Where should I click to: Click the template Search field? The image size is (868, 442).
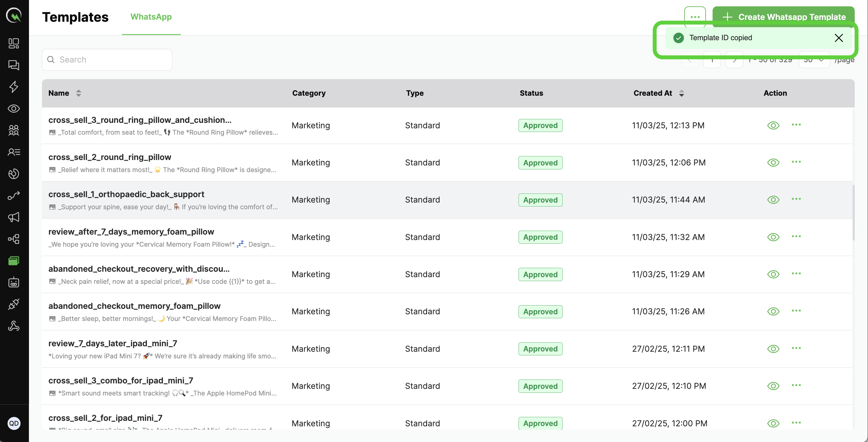point(107,60)
